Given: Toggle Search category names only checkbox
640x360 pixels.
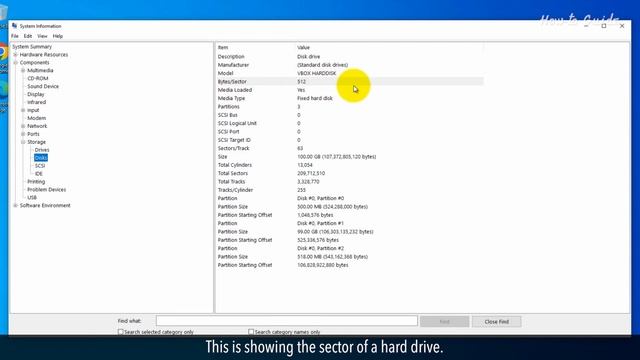Looking at the screenshot, I should [x=251, y=332].
